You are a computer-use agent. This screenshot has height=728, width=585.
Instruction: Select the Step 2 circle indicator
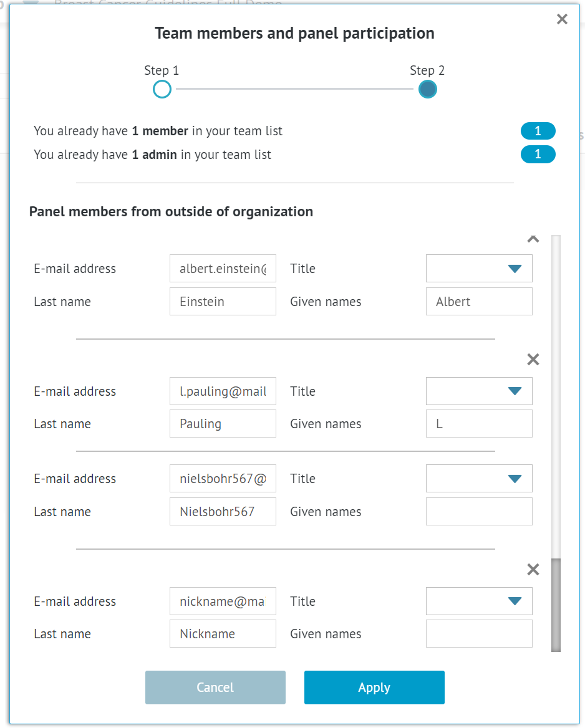point(427,90)
